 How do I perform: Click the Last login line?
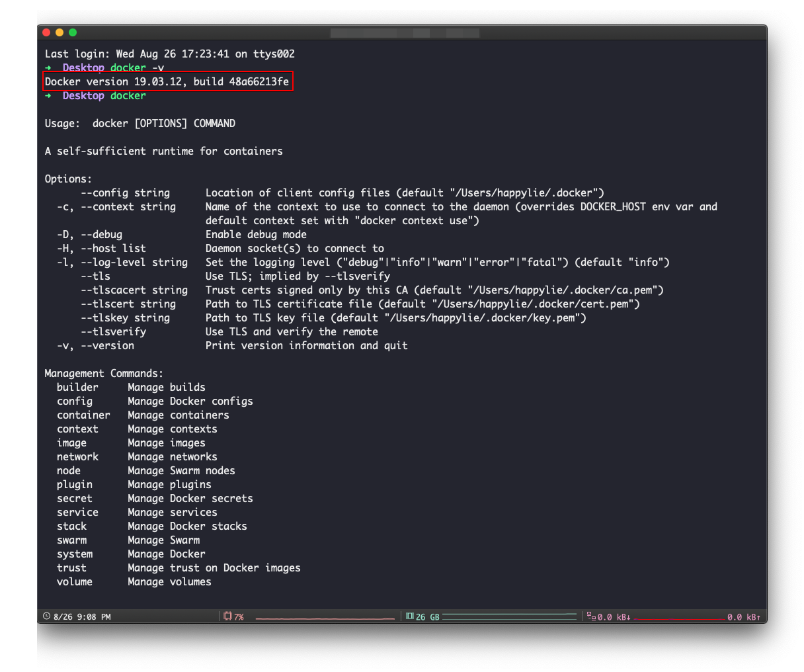tap(170, 54)
